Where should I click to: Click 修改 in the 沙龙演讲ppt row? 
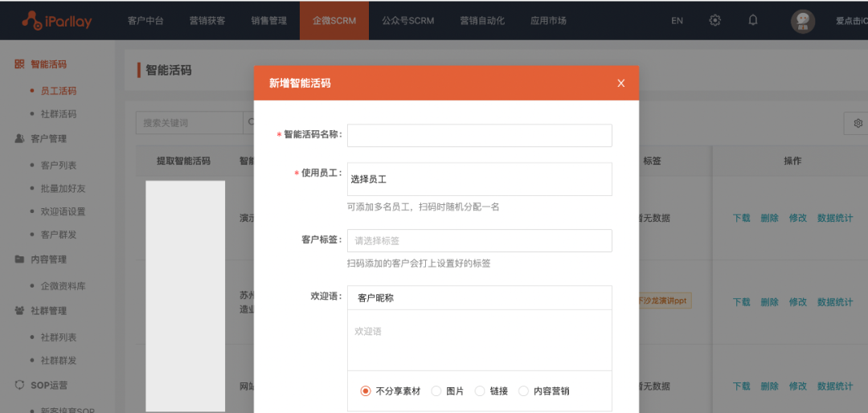pyautogui.click(x=798, y=302)
